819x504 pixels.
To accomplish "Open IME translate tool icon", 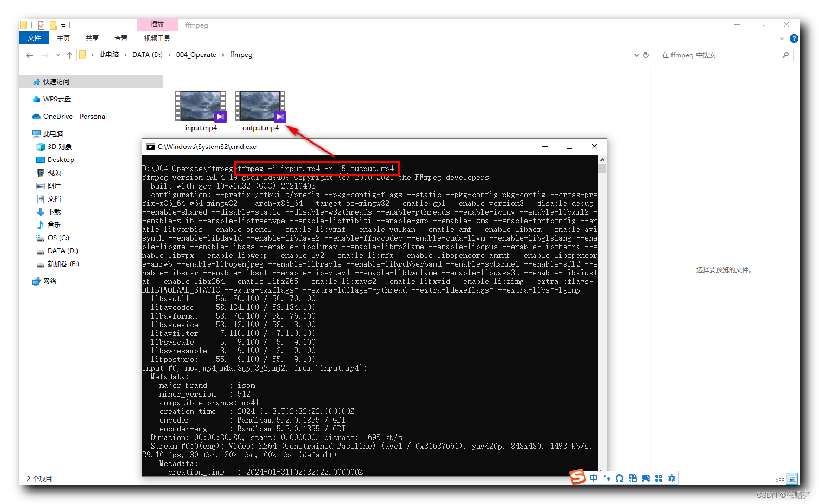I will (632, 478).
